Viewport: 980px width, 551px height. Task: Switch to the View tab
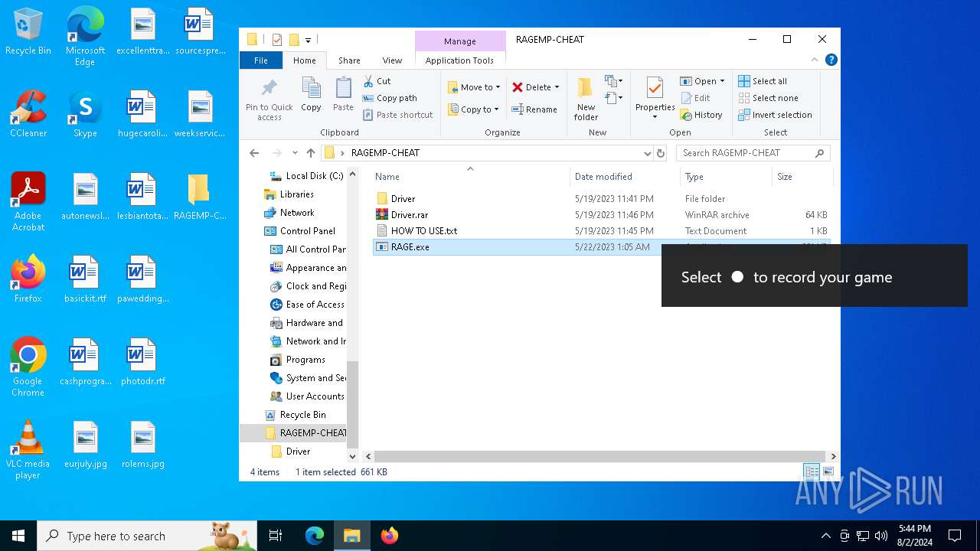click(x=392, y=60)
